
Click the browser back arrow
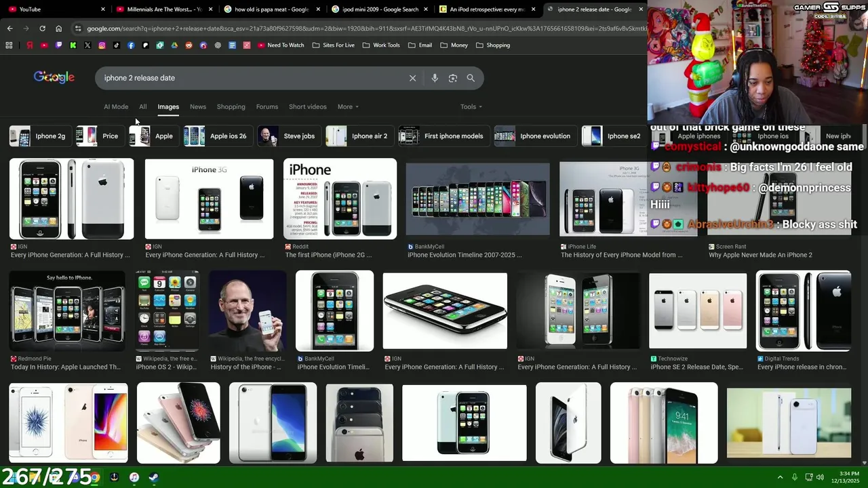click(x=9, y=28)
